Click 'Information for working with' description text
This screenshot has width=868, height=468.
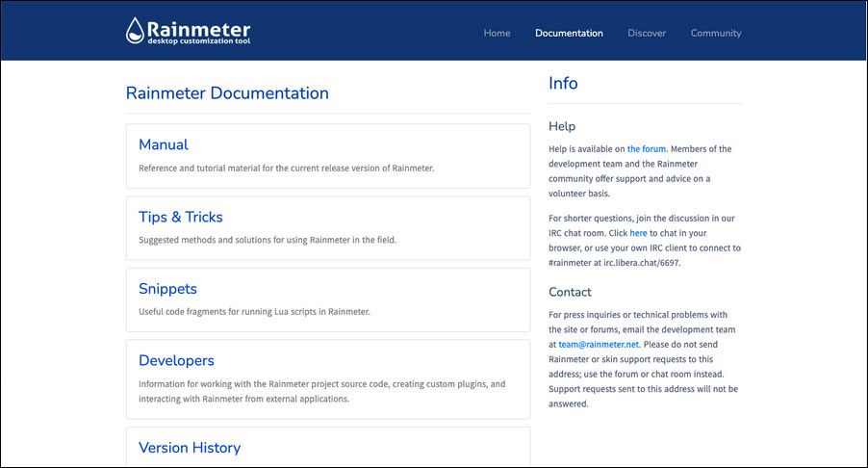[x=321, y=392]
